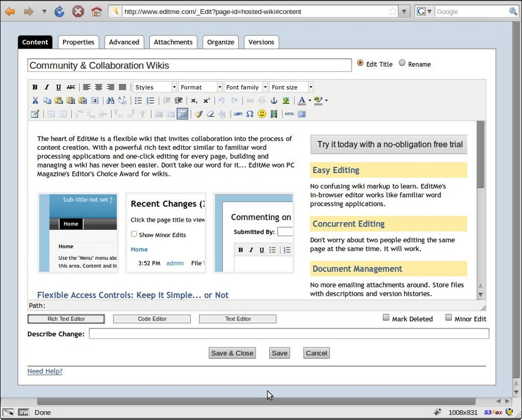Switch to the Text Editor
The image size is (522, 420).
point(238,319)
